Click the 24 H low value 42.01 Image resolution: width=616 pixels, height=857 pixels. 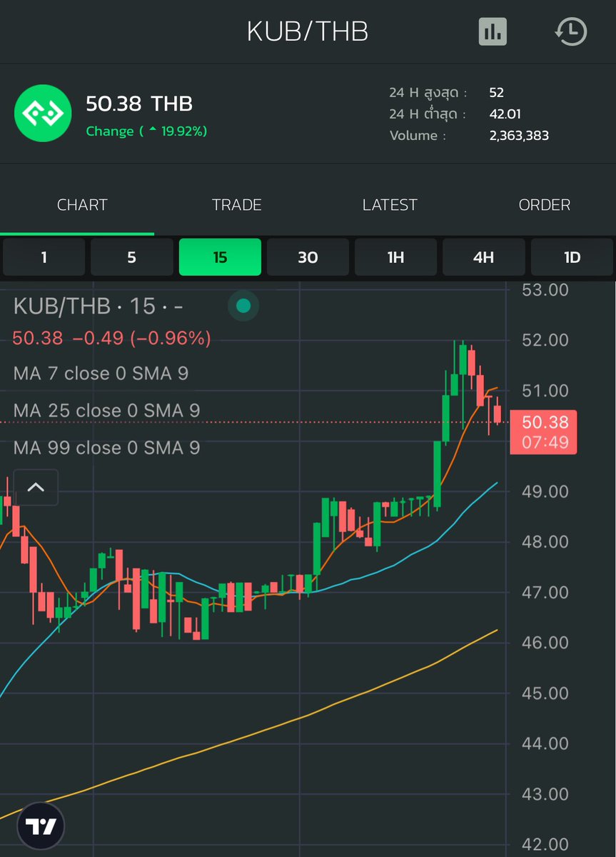coord(506,114)
